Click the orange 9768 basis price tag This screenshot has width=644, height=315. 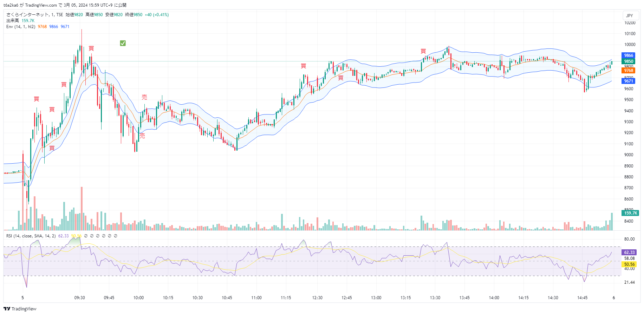point(629,71)
